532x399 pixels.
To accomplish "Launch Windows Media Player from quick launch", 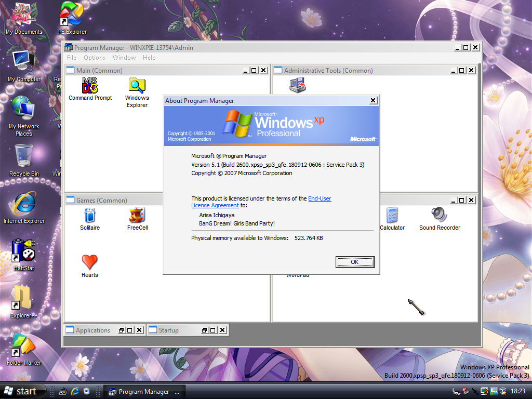I will tap(87, 391).
